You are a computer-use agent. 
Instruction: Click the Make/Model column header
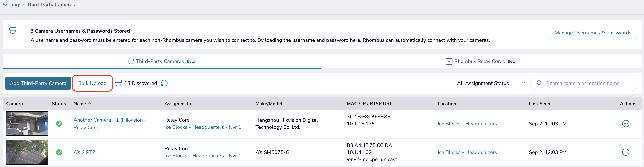[269, 104]
